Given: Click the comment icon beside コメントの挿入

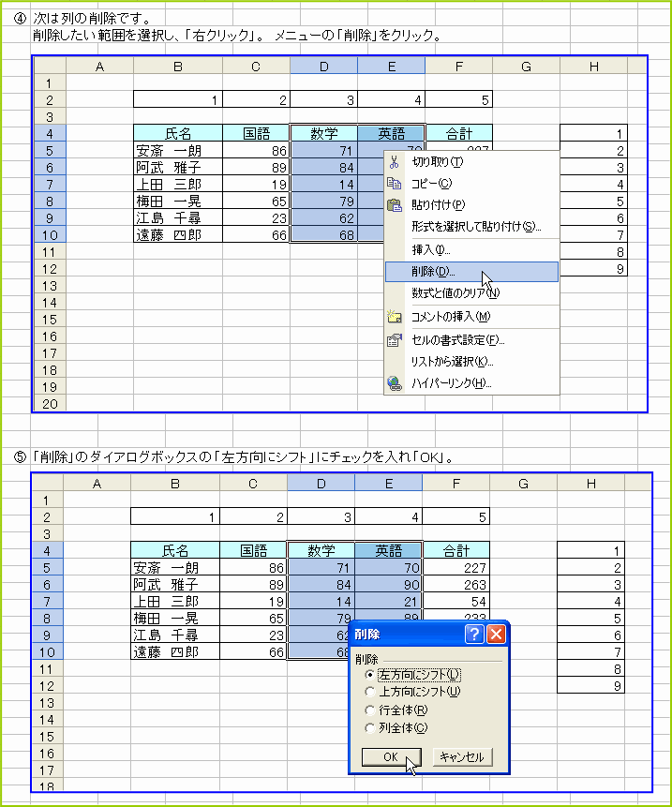Looking at the screenshot, I should click(x=395, y=317).
